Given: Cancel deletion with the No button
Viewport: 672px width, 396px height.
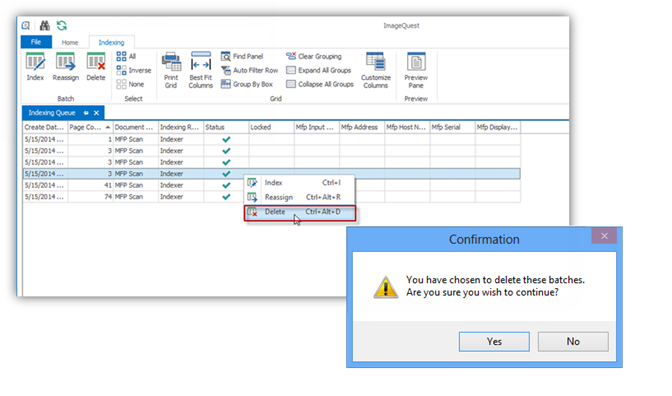Looking at the screenshot, I should [573, 342].
